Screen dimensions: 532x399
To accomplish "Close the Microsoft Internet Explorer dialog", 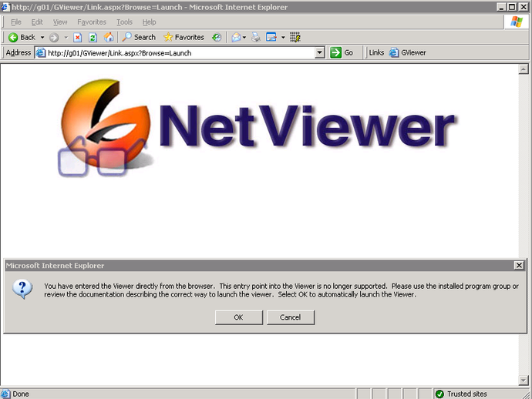I will tap(519, 266).
